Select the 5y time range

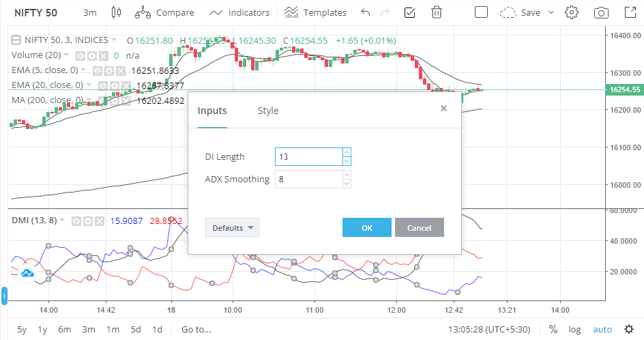click(x=22, y=329)
